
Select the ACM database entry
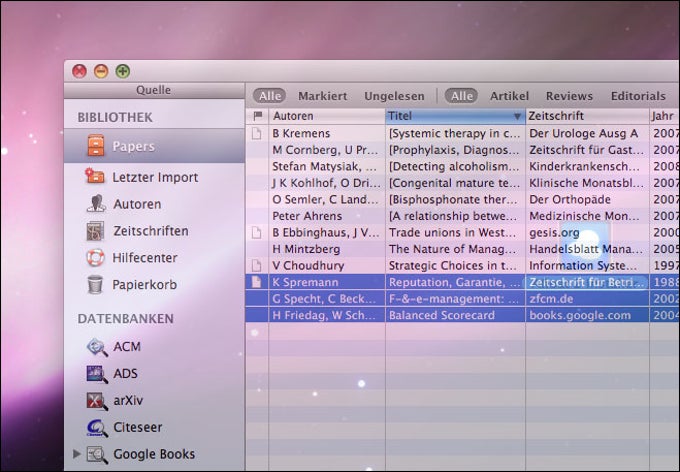154,347
